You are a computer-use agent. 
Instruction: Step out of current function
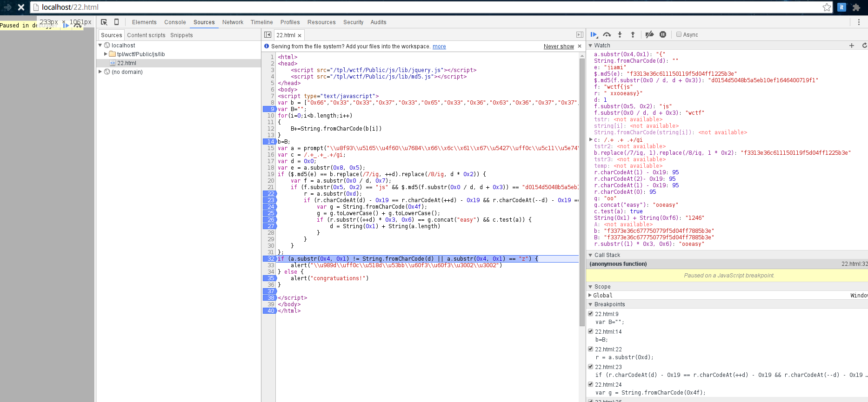pos(633,34)
